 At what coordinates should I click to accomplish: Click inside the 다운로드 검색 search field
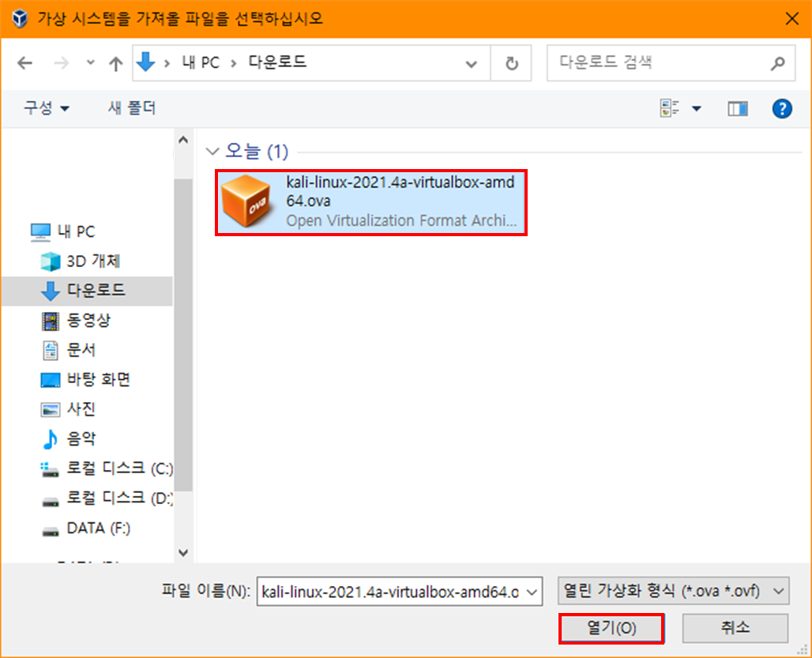(x=664, y=63)
